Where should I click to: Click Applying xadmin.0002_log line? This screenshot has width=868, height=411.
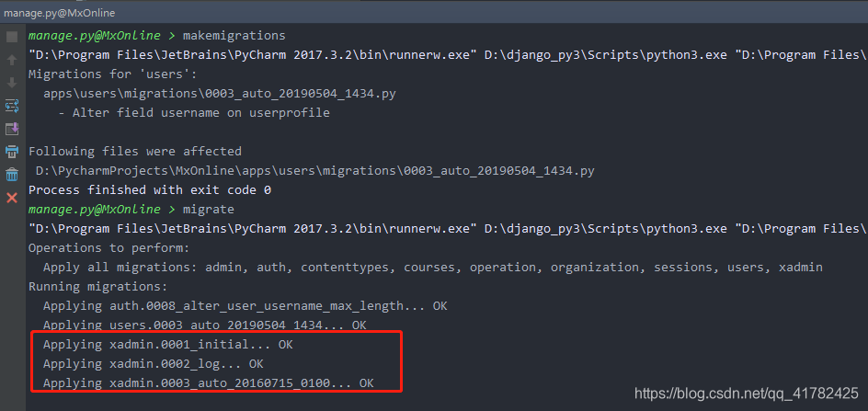tap(154, 364)
